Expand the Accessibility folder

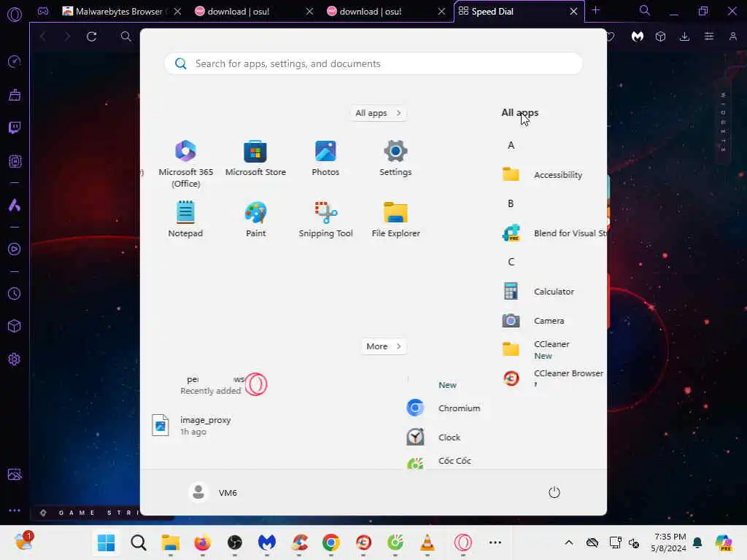coord(543,175)
